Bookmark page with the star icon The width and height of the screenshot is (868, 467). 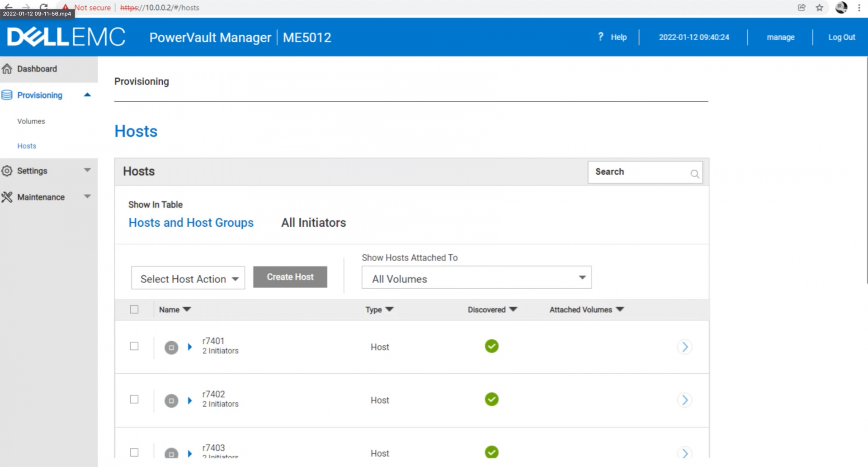(x=819, y=8)
